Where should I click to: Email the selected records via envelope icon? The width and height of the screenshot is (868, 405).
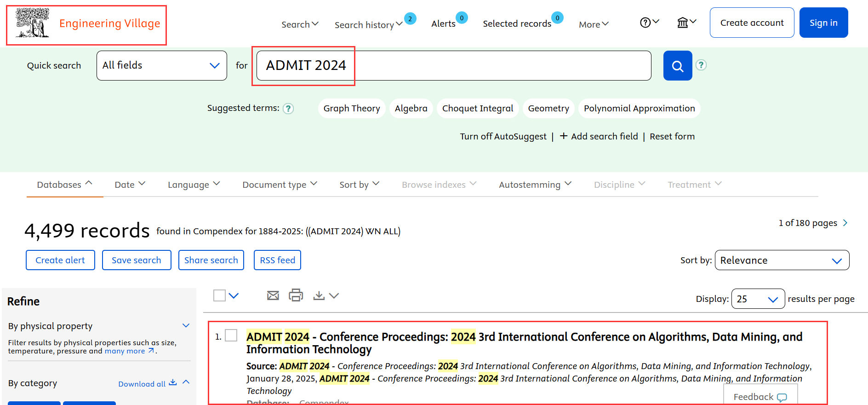coord(273,295)
